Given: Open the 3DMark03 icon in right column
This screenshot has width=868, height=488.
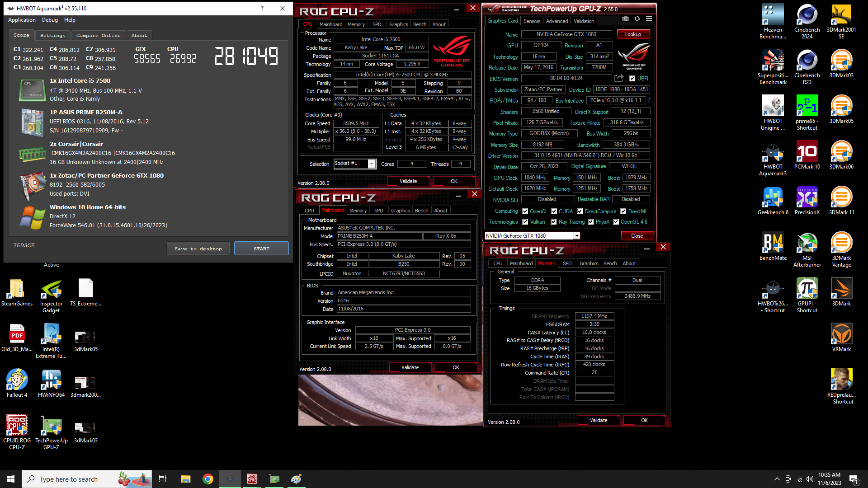Looking at the screenshot, I should (x=841, y=63).
